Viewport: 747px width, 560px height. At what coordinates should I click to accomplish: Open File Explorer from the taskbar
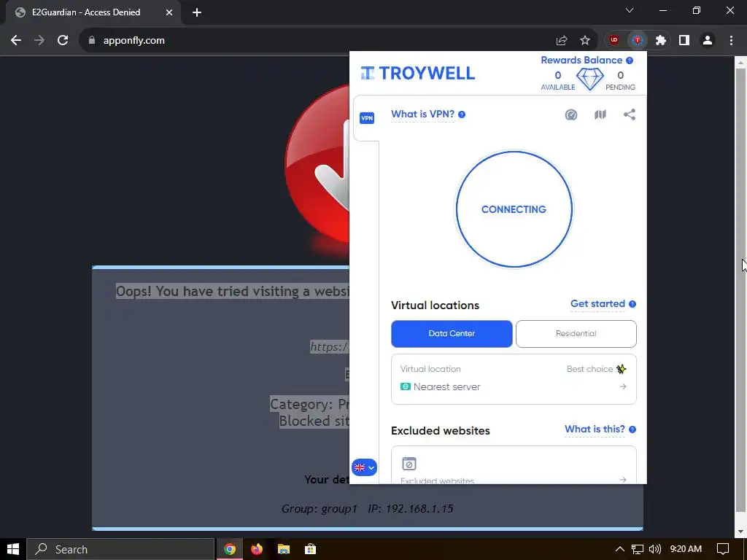[284, 549]
